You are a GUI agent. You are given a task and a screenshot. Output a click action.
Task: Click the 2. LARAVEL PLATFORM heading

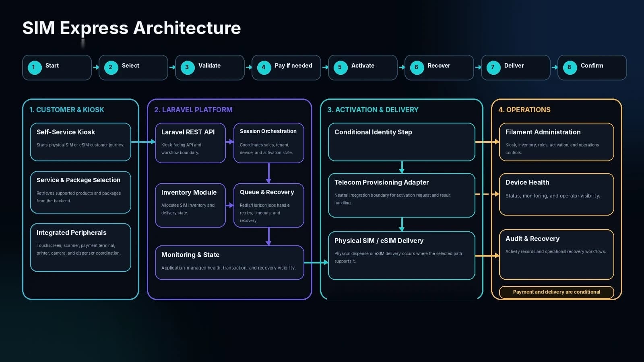193,110
